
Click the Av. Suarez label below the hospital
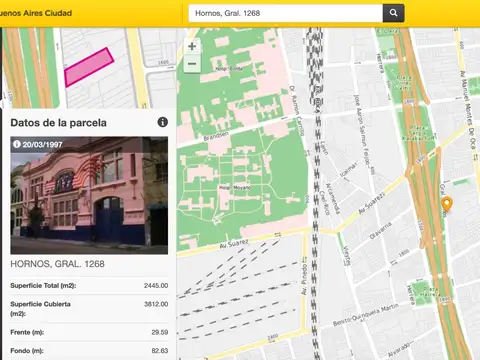[x=234, y=244]
